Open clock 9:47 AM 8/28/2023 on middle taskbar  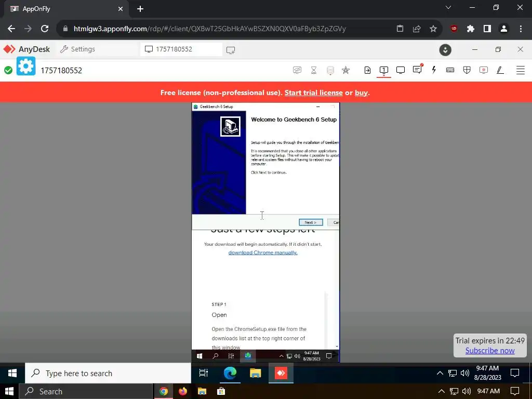(487, 373)
